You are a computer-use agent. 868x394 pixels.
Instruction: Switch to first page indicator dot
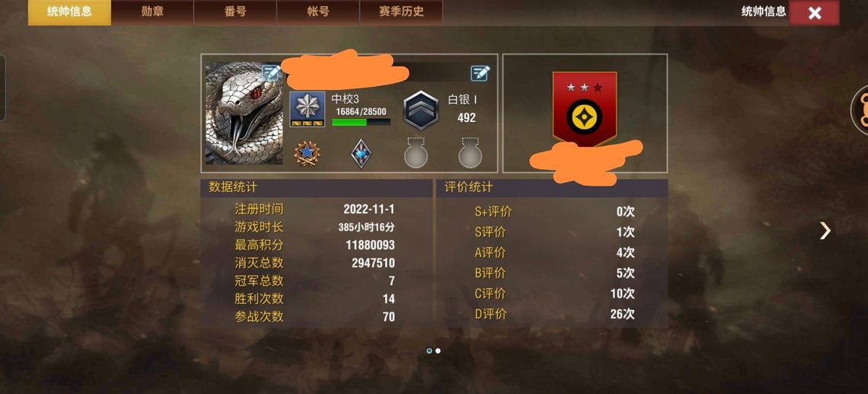click(x=429, y=351)
